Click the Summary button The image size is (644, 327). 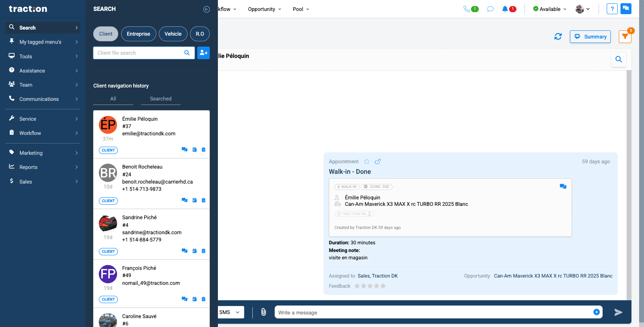click(590, 36)
